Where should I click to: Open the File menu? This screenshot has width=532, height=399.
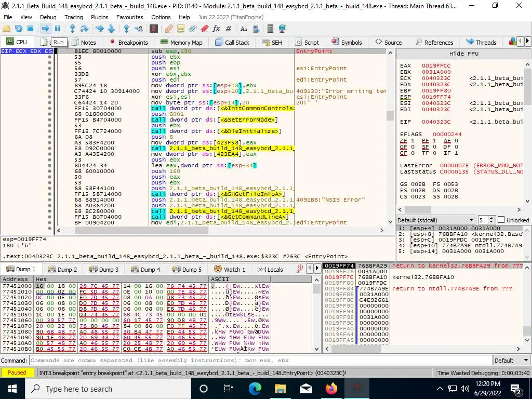[7, 17]
